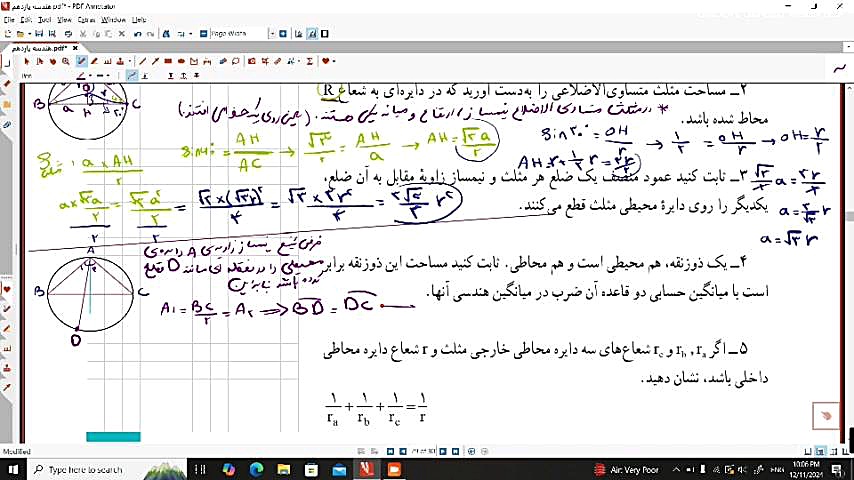
Task: Open Microsoft Edge from the taskbar
Action: pos(256,469)
